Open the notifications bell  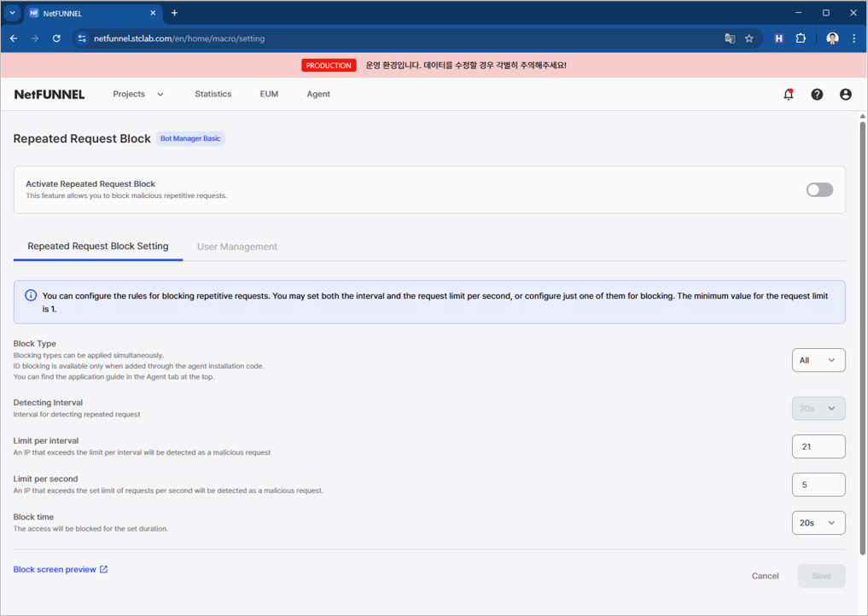click(789, 94)
